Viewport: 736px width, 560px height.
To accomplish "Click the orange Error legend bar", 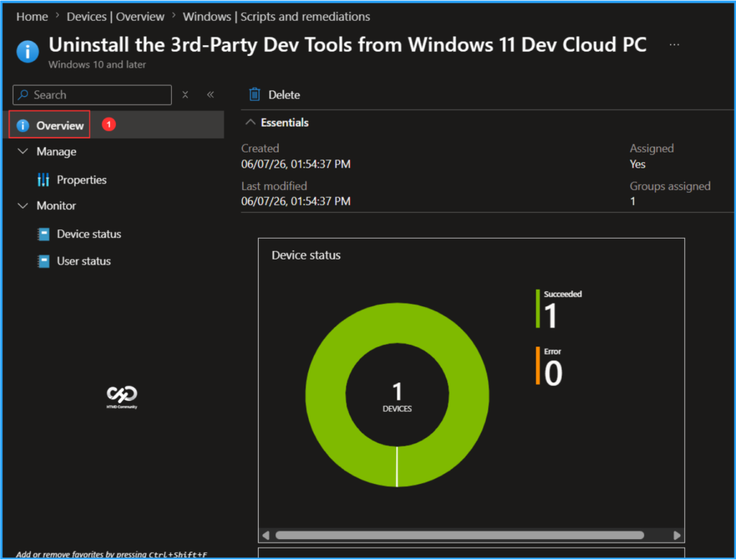I will coord(538,366).
